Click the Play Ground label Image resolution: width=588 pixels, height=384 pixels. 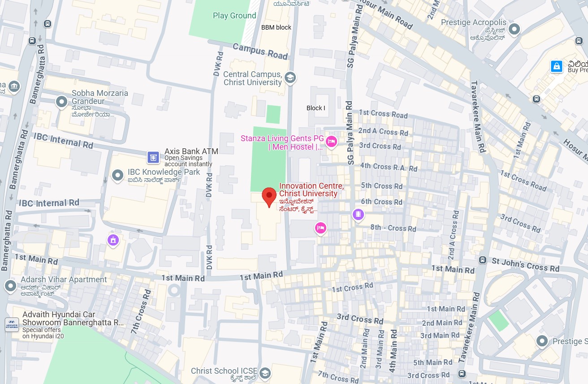(234, 16)
